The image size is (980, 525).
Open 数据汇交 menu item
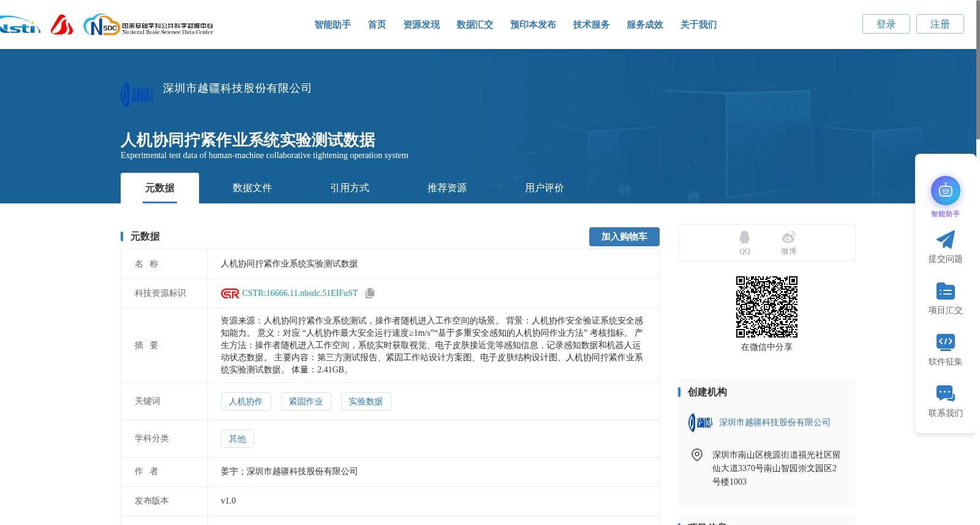coord(475,25)
